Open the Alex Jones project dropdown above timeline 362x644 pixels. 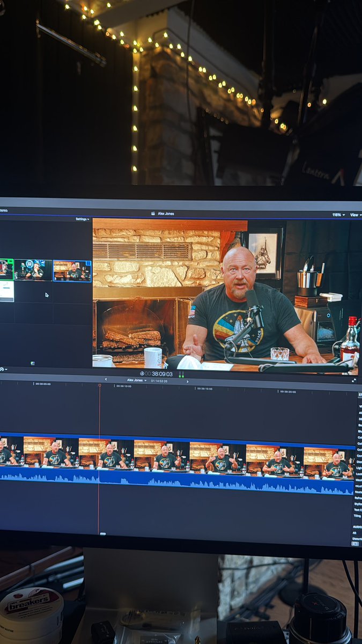[x=138, y=380]
